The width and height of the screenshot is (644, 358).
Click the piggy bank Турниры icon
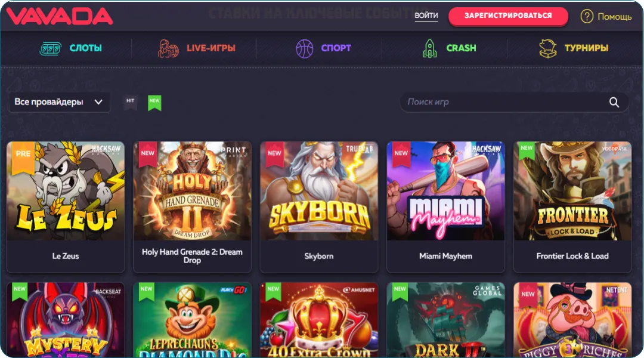(548, 48)
